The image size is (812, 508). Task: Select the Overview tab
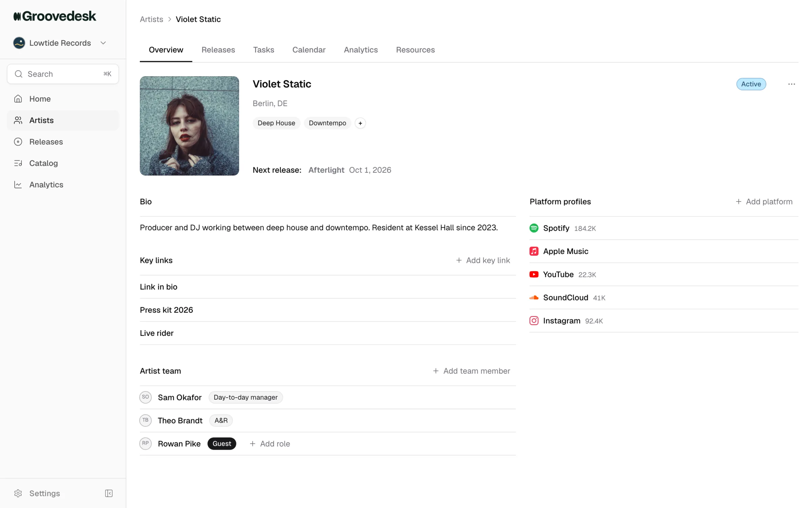[166, 50]
